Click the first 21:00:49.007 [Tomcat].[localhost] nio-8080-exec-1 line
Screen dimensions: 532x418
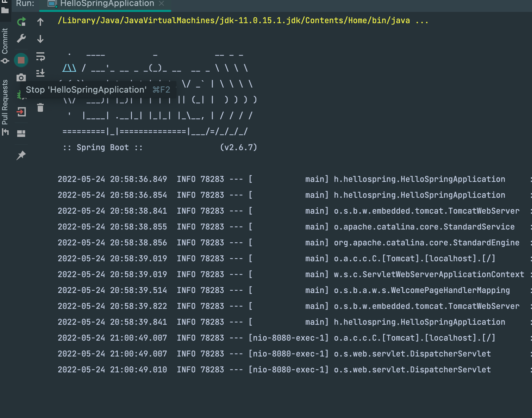click(x=294, y=338)
